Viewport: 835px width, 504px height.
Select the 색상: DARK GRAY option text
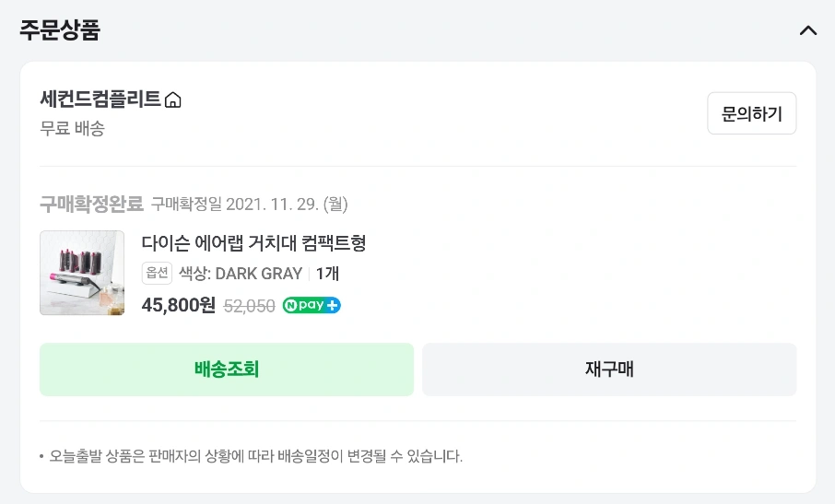coord(241,274)
